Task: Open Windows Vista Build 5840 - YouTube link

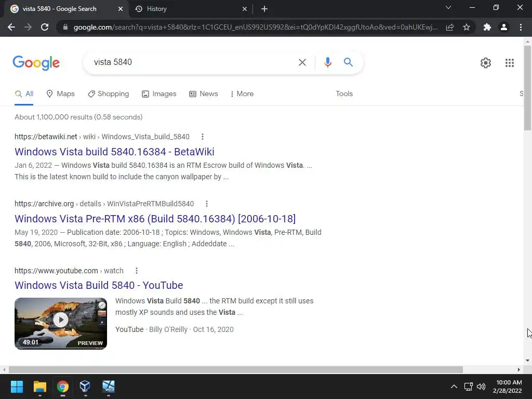Action: tap(99, 285)
